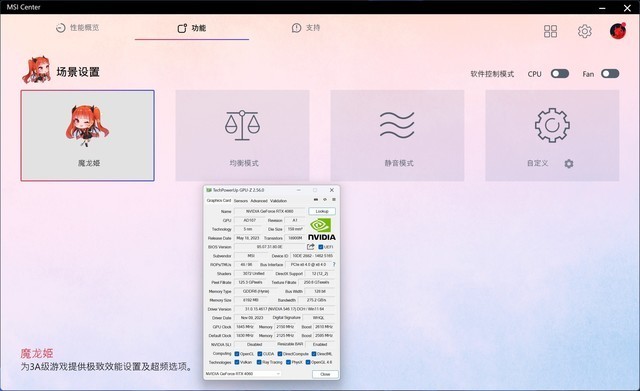Toggle the PhysX checkbox

(288, 362)
